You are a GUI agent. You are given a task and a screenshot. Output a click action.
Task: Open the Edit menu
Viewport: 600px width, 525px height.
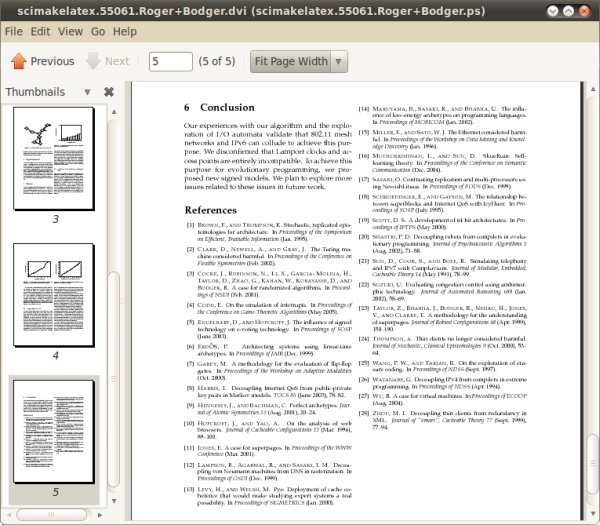pos(40,31)
